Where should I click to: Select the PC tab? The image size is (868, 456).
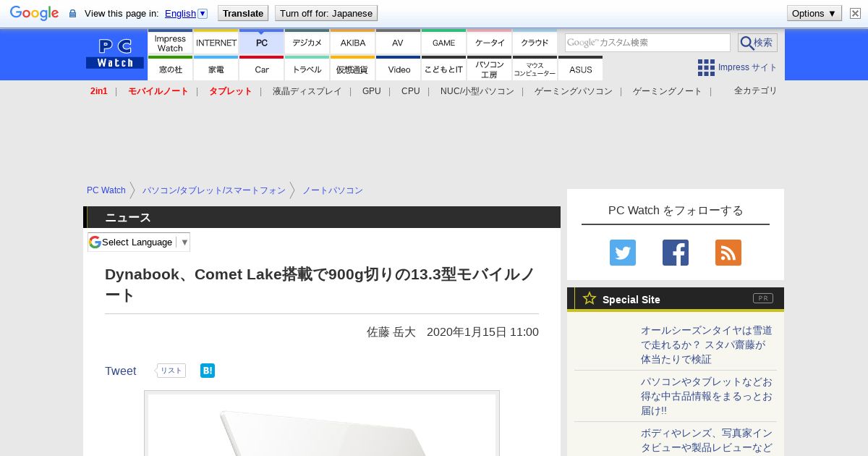point(262,42)
